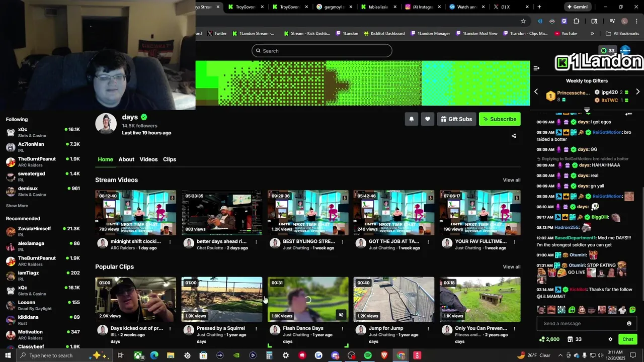
Task: Open options for BEST BYLINGO stream video
Action: [x=342, y=242]
